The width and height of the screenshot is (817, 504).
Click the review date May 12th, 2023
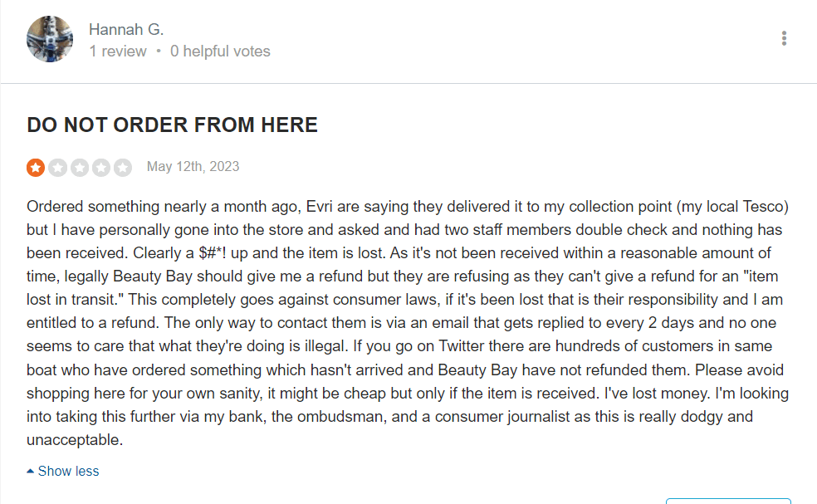193,167
